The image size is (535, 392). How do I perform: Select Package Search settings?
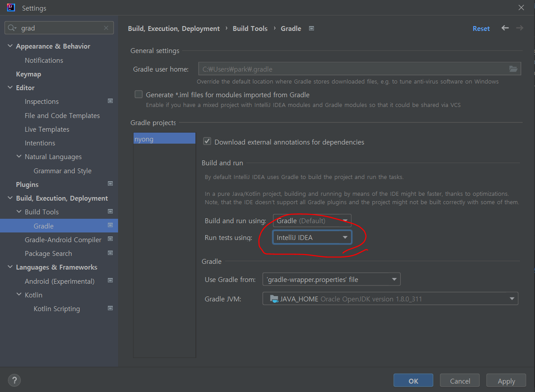click(x=48, y=253)
